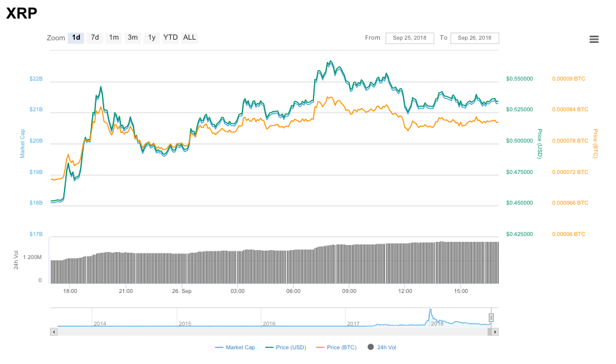Click the 0.00009 BTC axis label
This screenshot has width=616, height=364.
[569, 79]
